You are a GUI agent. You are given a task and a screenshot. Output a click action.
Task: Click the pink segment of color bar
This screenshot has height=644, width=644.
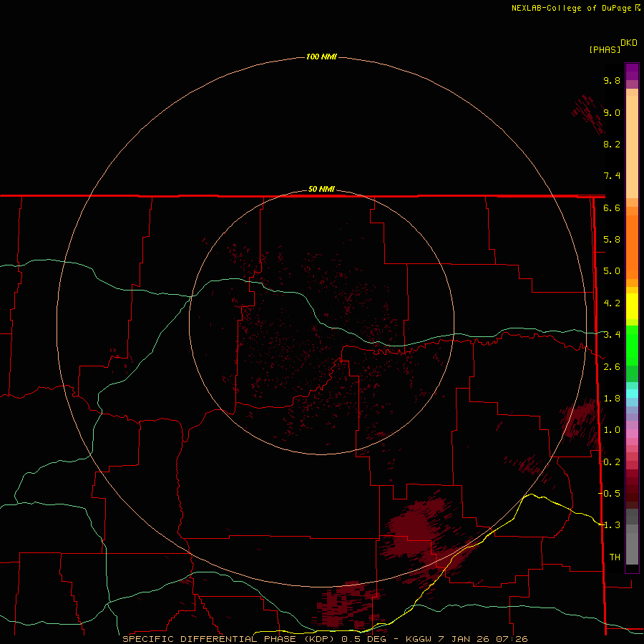click(x=632, y=434)
